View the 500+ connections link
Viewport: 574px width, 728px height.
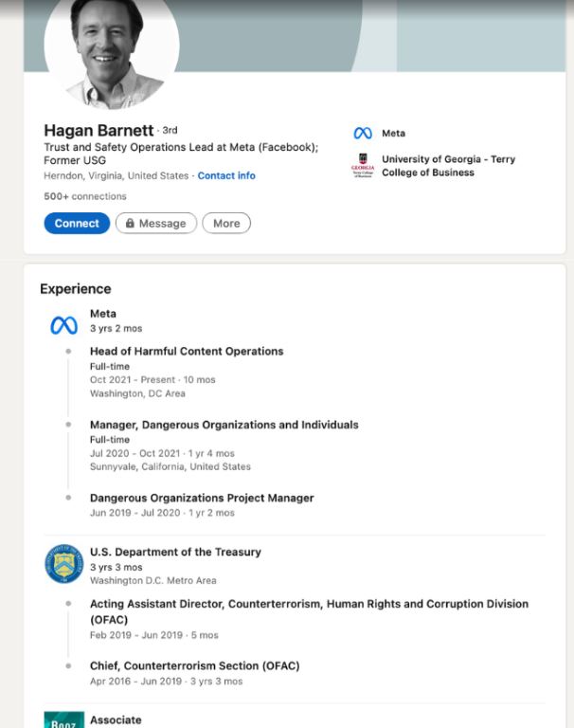(84, 196)
